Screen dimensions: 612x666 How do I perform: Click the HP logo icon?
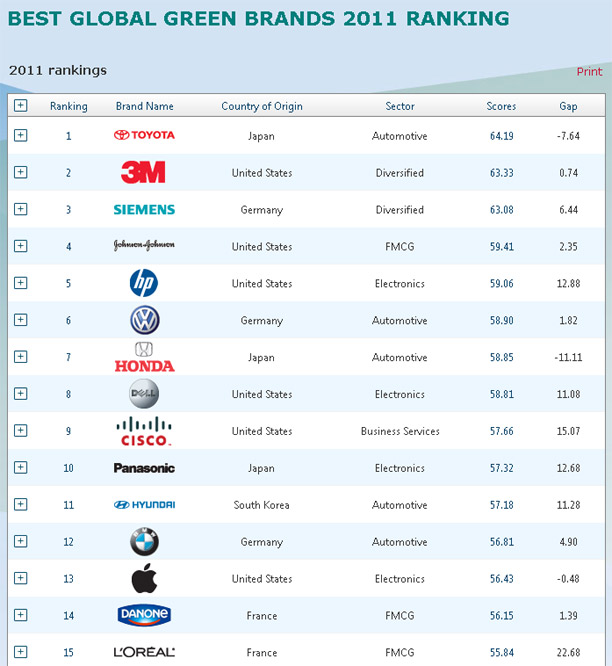[x=144, y=284]
